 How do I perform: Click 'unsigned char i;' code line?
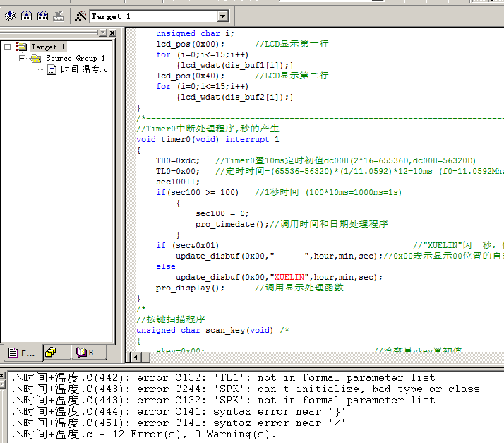195,33
